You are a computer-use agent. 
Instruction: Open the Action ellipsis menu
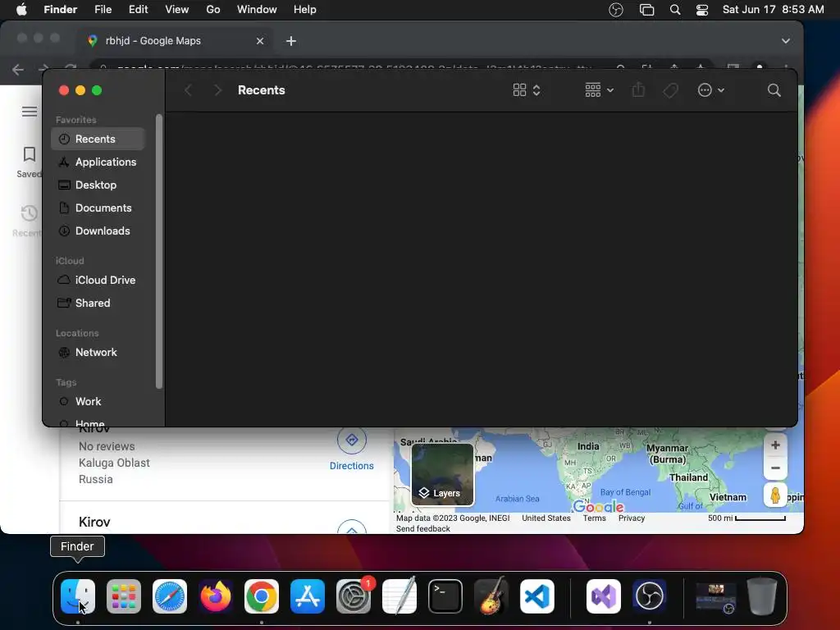pos(711,90)
